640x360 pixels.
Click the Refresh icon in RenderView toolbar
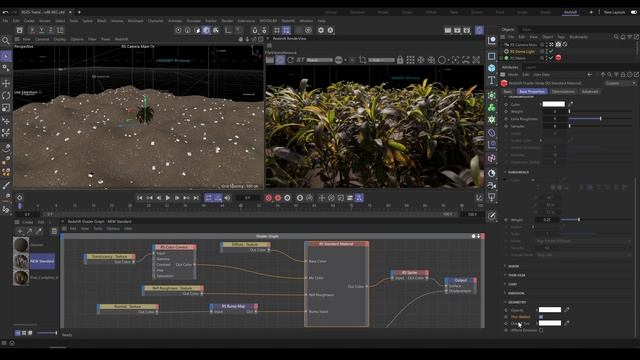(290, 60)
